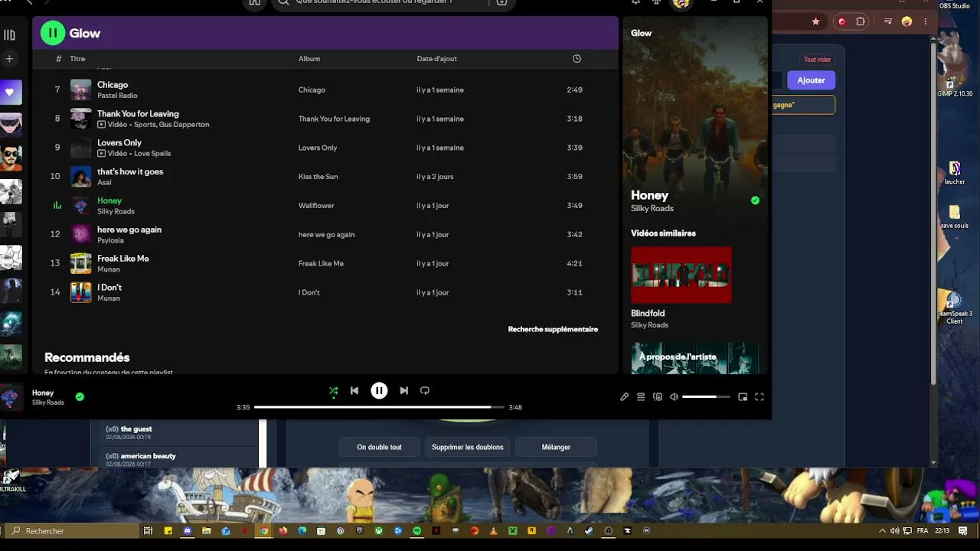Sort by the duration clock column
This screenshot has width=980, height=551.
(577, 59)
